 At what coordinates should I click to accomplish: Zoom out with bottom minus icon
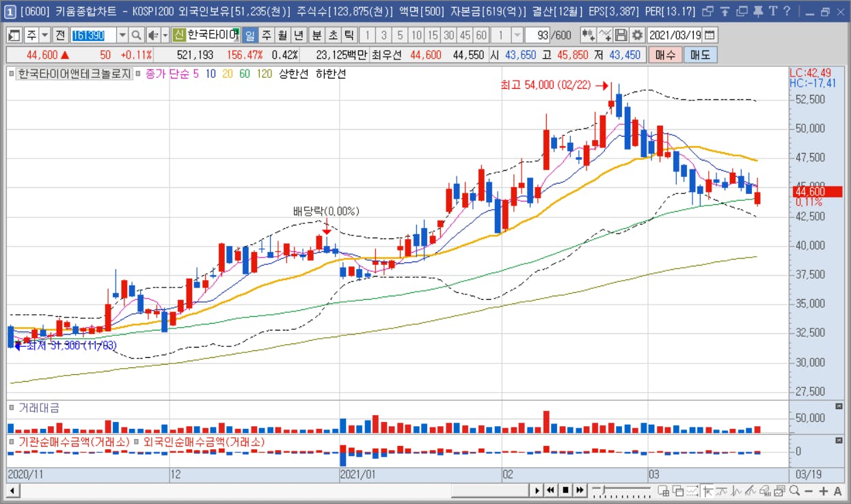click(809, 490)
